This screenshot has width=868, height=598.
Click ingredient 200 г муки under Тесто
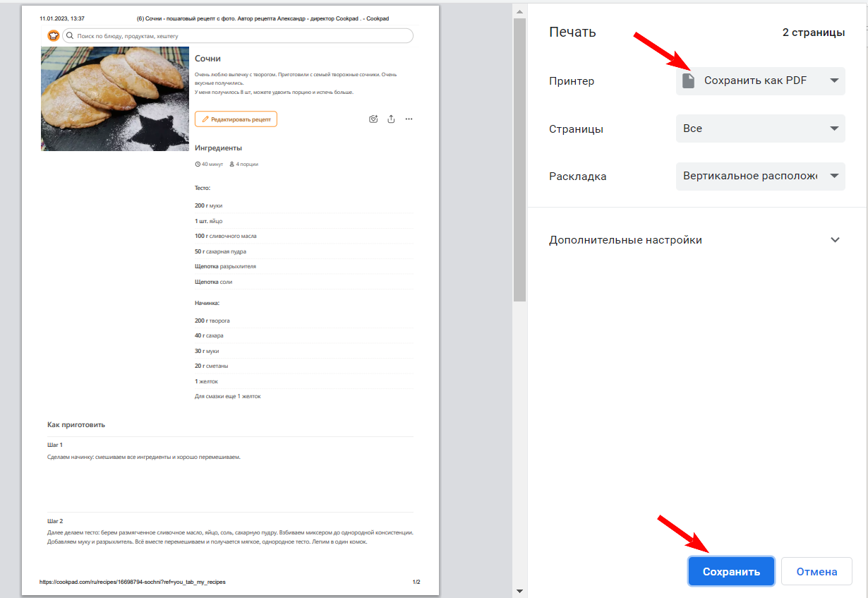pyautogui.click(x=208, y=205)
